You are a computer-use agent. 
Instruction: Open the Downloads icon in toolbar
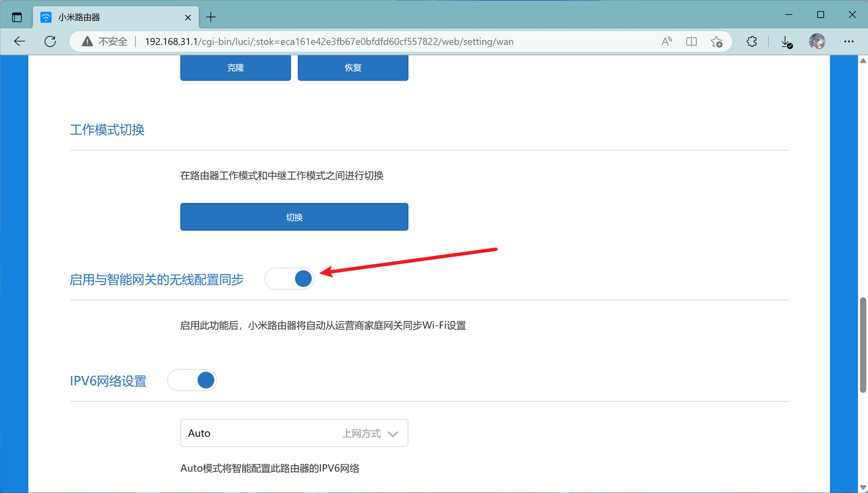point(786,41)
